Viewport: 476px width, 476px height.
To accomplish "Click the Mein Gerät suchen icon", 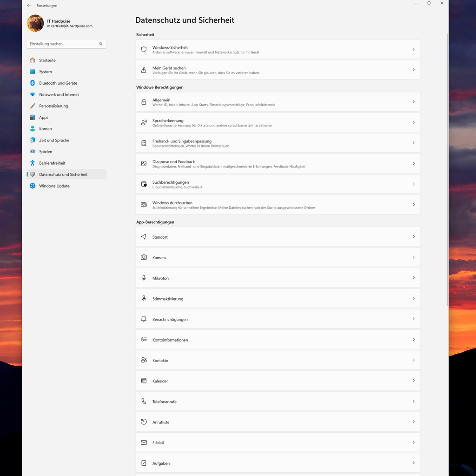I will [x=144, y=70].
